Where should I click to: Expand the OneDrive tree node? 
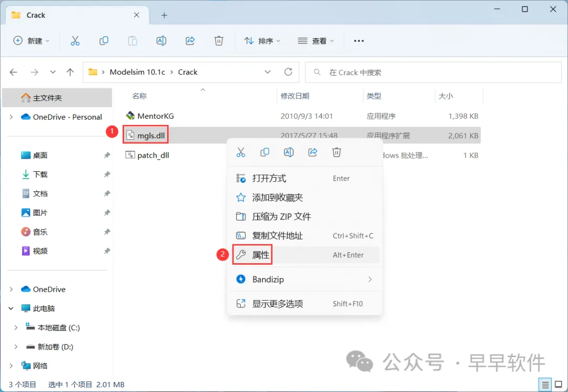(x=11, y=289)
